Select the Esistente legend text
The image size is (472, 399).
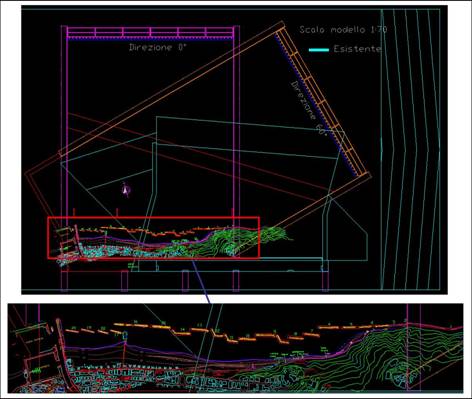click(x=357, y=49)
